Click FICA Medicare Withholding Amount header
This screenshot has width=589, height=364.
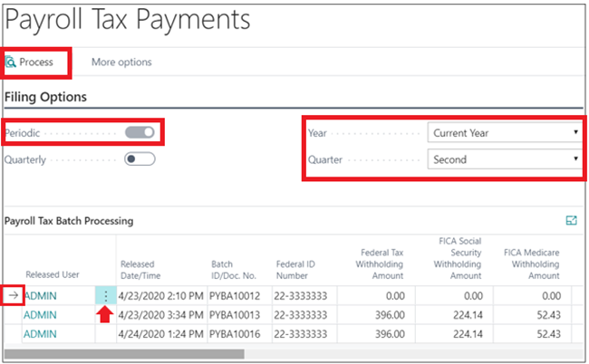[x=532, y=264]
